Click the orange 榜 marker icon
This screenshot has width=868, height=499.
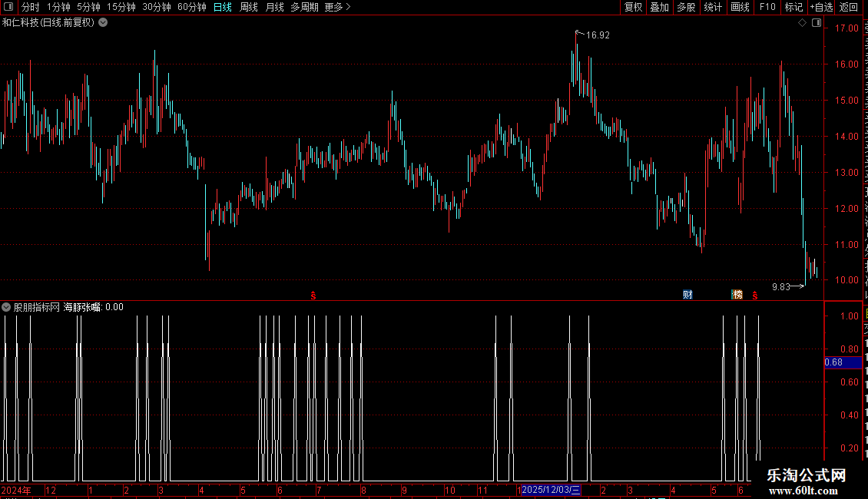click(x=737, y=295)
